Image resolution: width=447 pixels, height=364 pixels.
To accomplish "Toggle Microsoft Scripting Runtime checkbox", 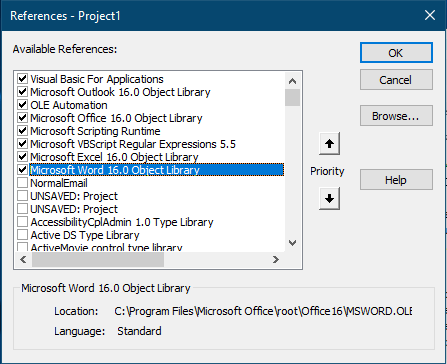I will pyautogui.click(x=22, y=131).
